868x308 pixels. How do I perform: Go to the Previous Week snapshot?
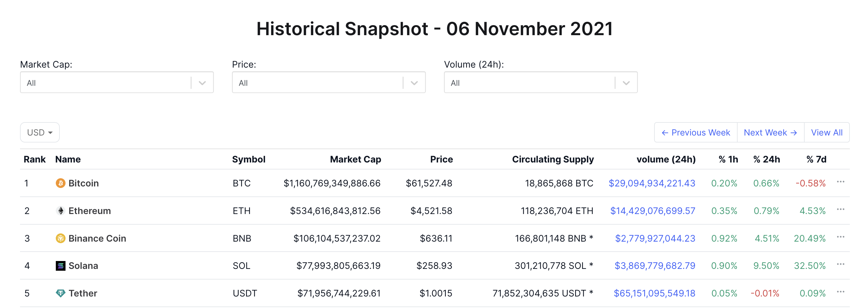point(696,132)
